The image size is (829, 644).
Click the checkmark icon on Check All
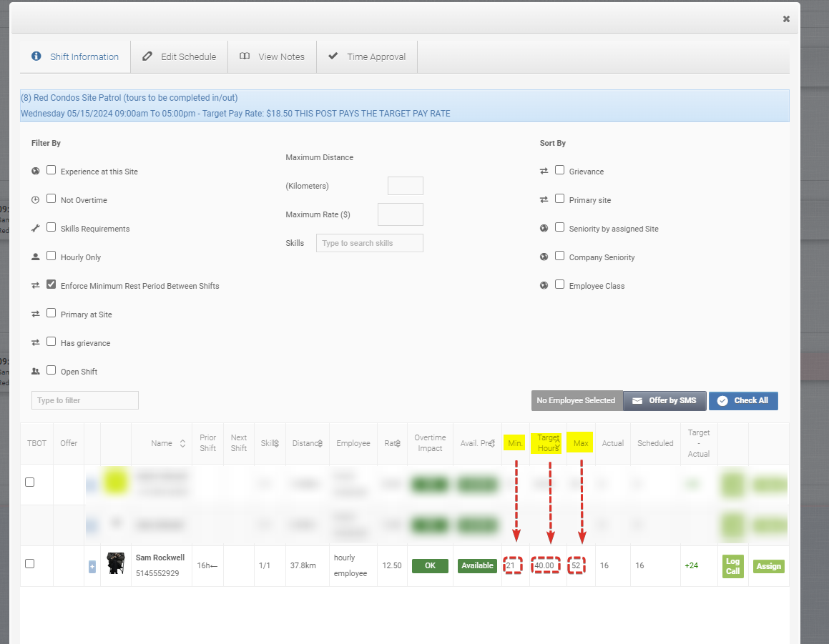722,401
